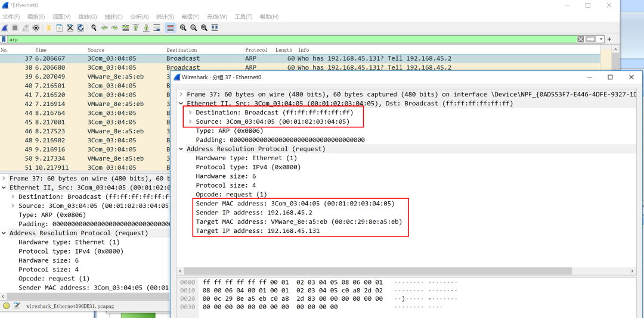The height and width of the screenshot is (318, 644).
Task: Sort packet list by the Info column
Action: coord(448,49)
